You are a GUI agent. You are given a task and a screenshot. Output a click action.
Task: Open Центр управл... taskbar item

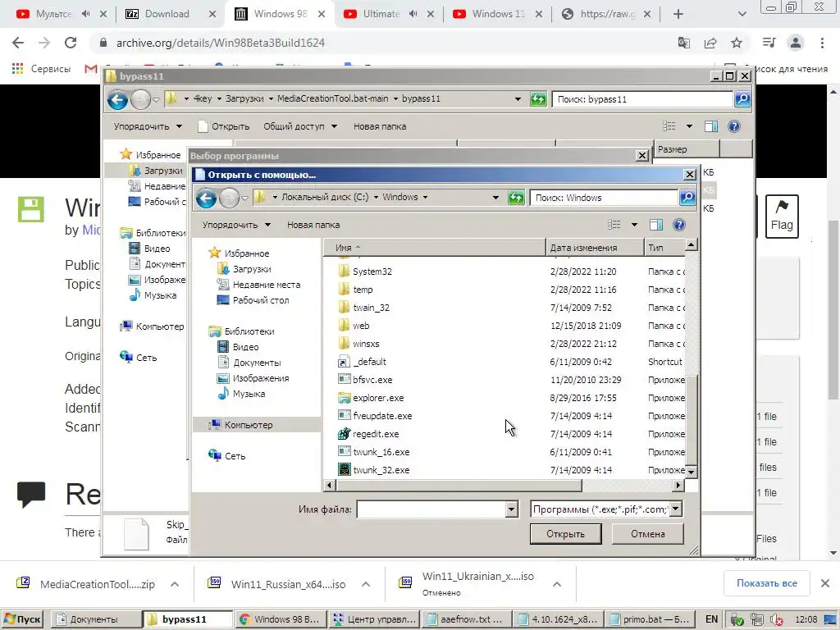[374, 619]
